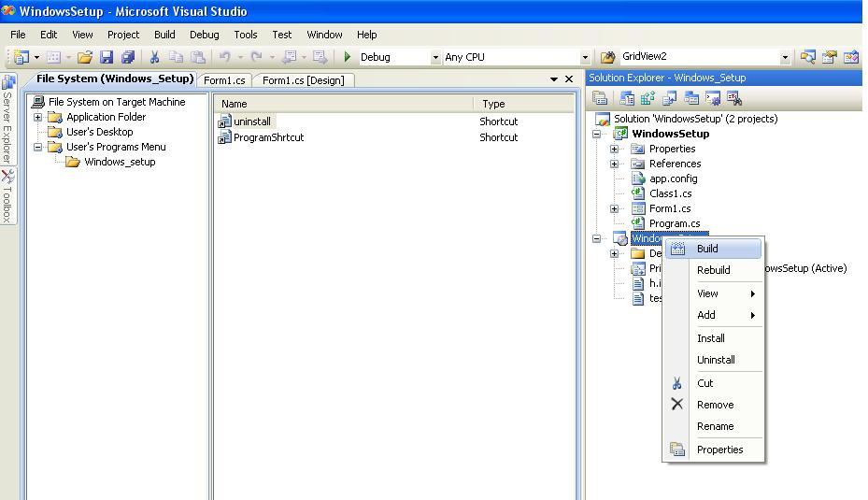This screenshot has width=868, height=500.
Task: Open the Toolbox side tab
Action: (7, 195)
